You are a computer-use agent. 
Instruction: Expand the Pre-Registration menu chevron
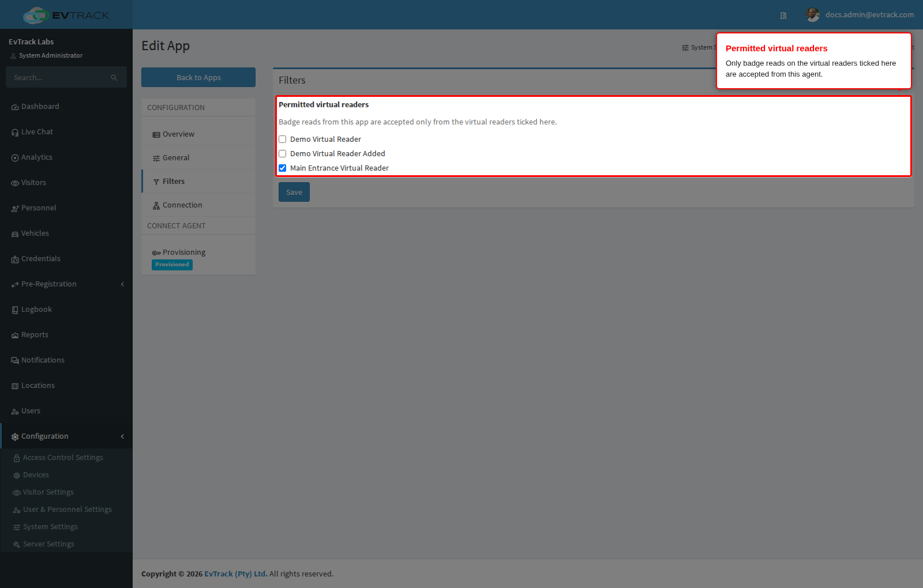[122, 284]
